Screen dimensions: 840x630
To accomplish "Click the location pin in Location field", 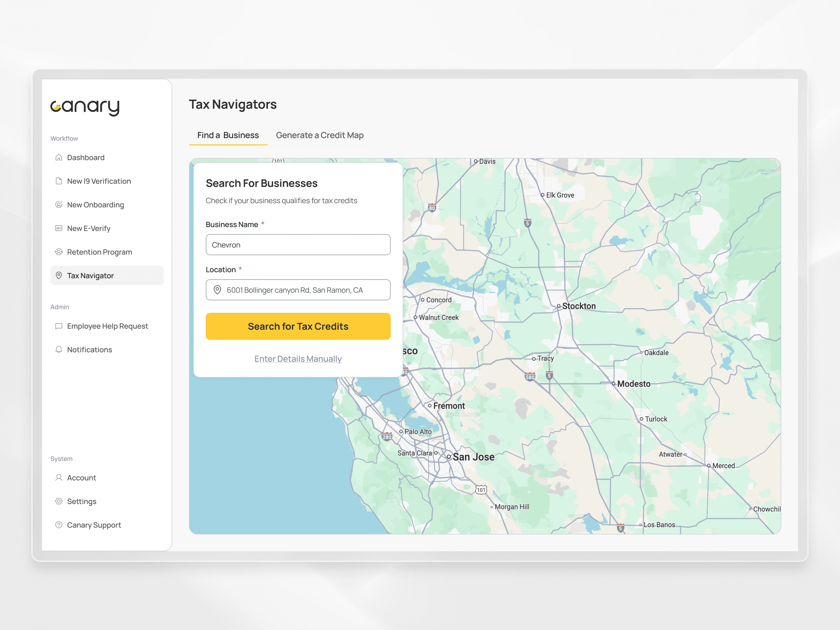I will click(x=217, y=290).
